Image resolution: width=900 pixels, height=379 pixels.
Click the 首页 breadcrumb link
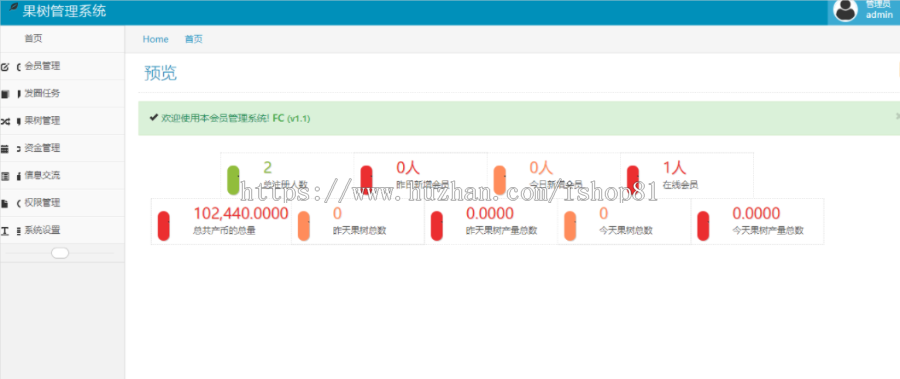(193, 39)
